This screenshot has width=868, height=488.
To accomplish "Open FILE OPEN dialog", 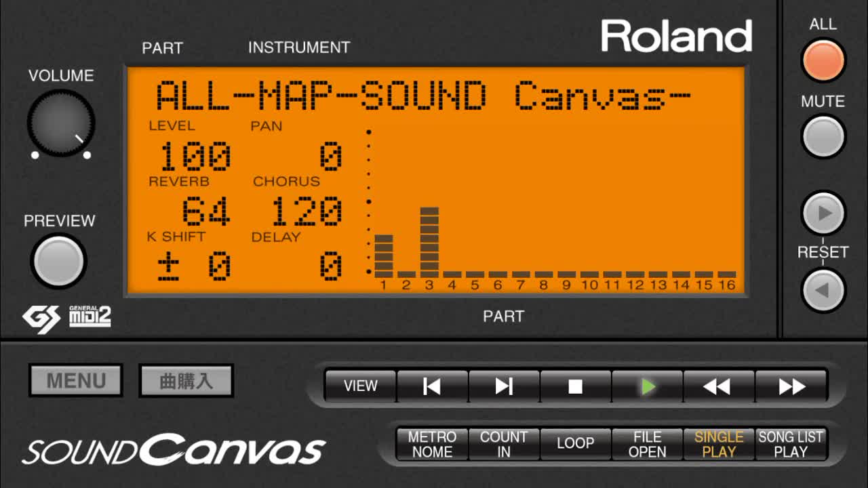I will tap(648, 445).
